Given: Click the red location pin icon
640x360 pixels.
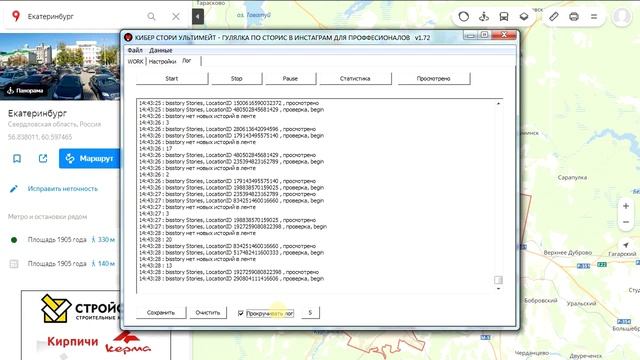Looking at the screenshot, I should click(16, 16).
